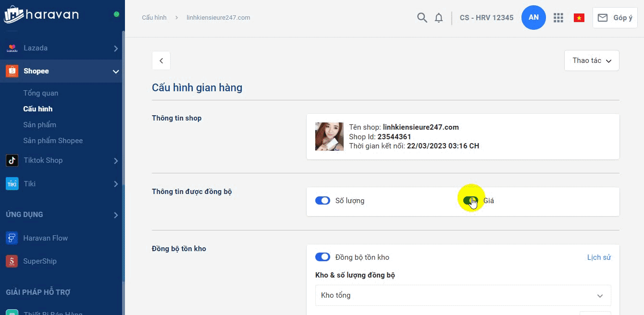Open the notifications bell
The height and width of the screenshot is (315, 644).
[438, 18]
